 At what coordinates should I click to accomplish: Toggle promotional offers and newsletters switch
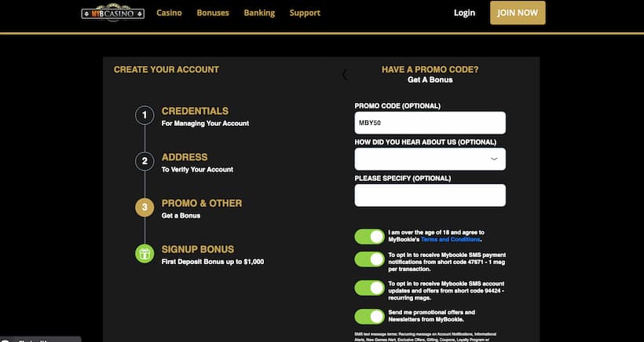click(370, 317)
